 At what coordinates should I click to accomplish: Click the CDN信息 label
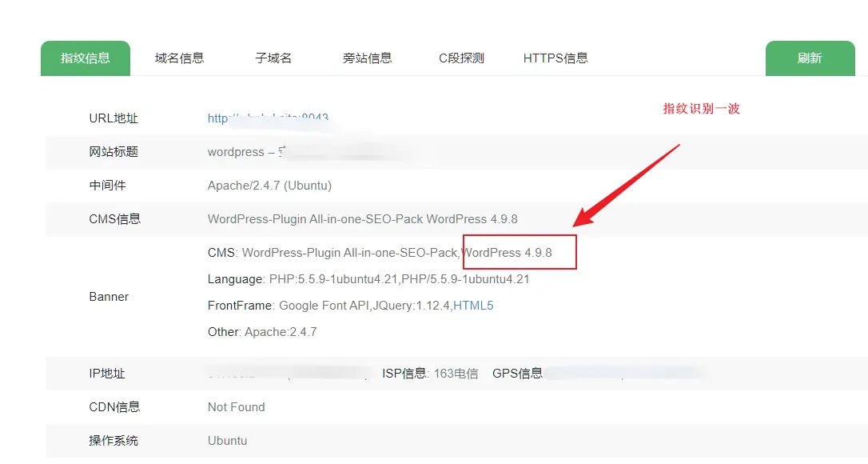(x=114, y=407)
